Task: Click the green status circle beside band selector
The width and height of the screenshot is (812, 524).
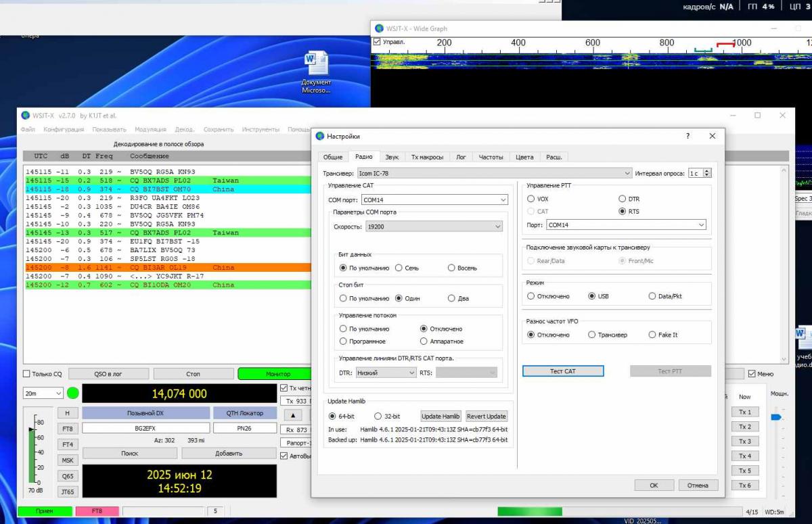Action: click(x=72, y=393)
